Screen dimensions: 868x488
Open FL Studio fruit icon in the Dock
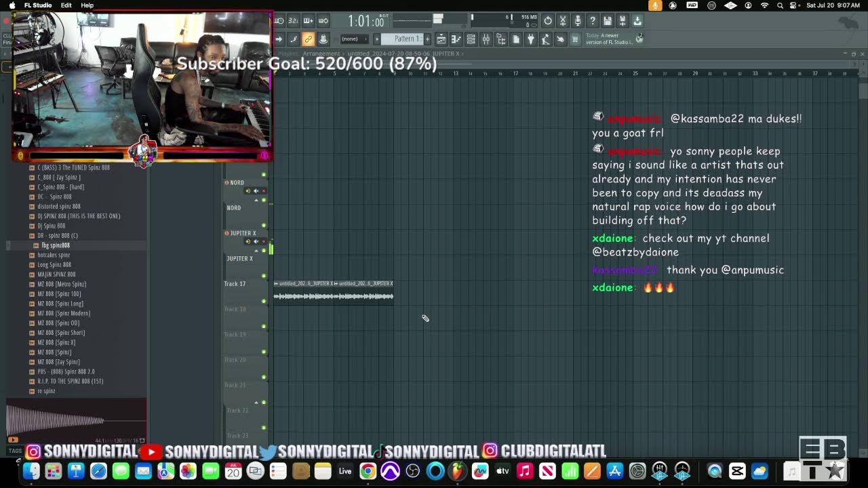pyautogui.click(x=458, y=471)
